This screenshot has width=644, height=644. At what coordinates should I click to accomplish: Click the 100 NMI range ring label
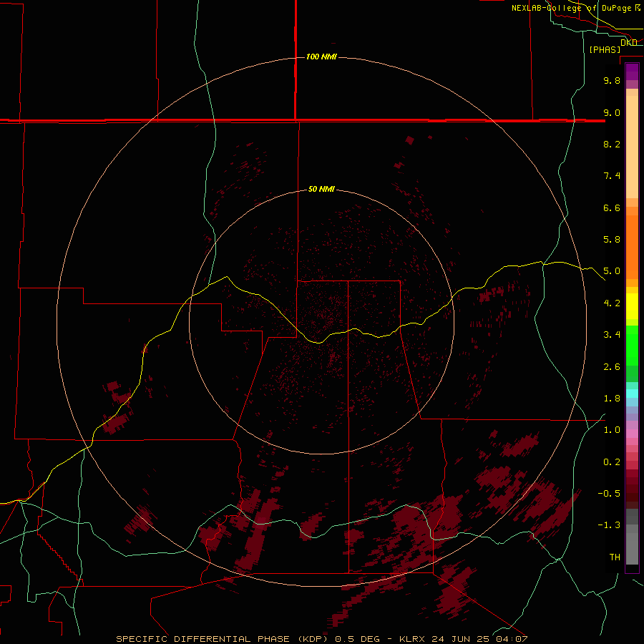tap(321, 57)
